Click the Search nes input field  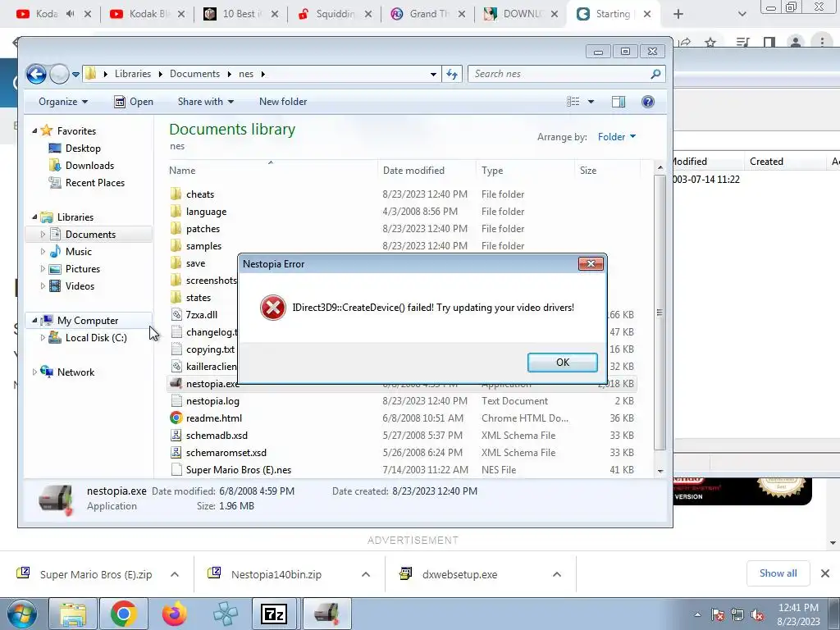point(566,74)
